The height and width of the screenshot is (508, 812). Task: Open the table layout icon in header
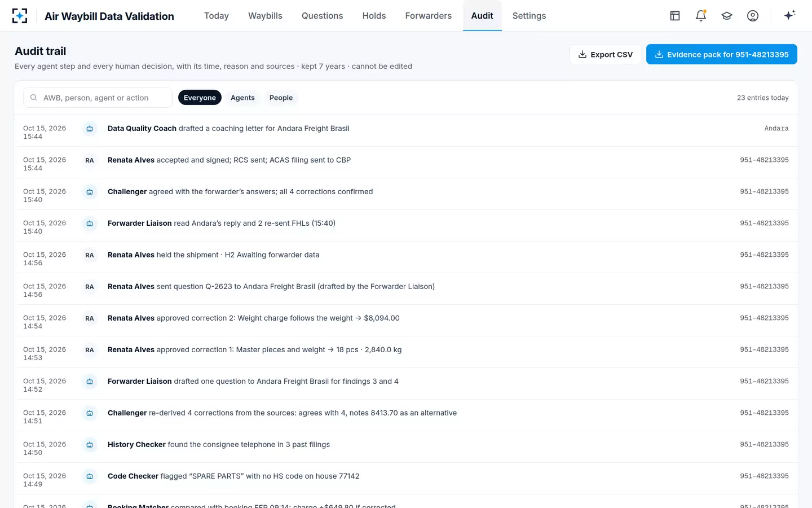pos(675,16)
